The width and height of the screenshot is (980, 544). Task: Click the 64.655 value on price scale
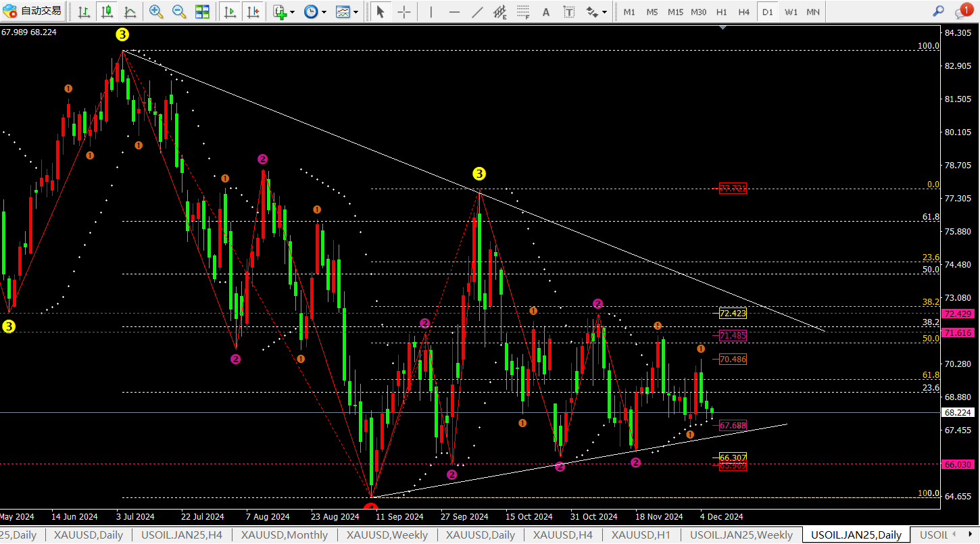point(958,497)
